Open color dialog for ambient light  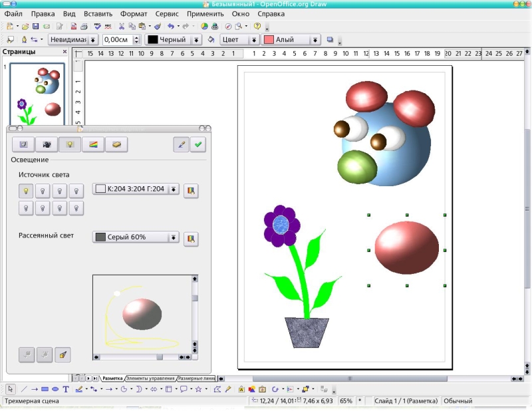pos(192,237)
